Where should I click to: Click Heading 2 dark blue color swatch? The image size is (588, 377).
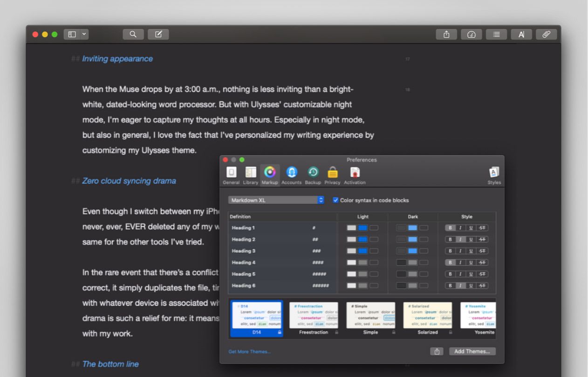pyautogui.click(x=412, y=239)
